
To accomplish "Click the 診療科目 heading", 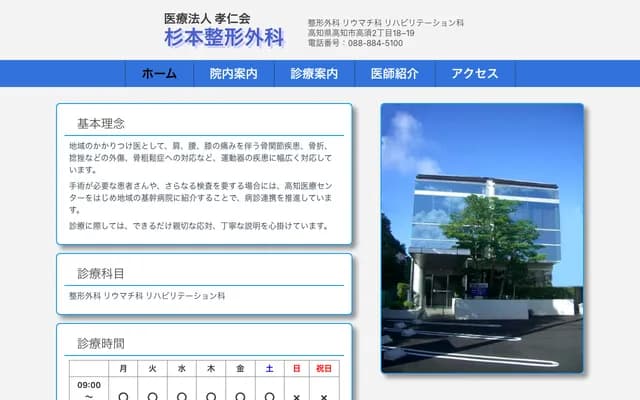I will [x=101, y=273].
